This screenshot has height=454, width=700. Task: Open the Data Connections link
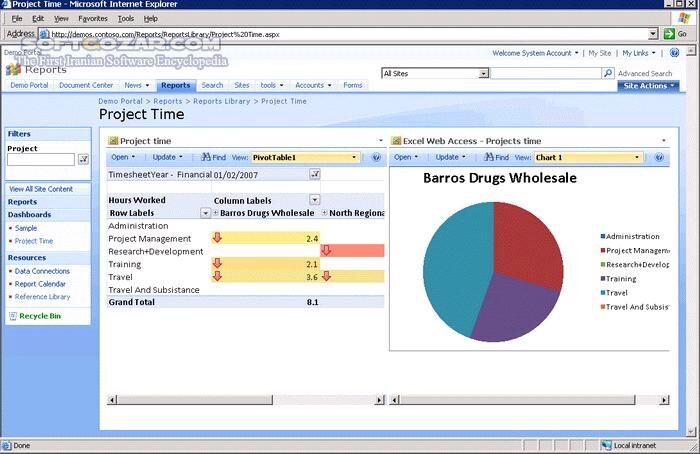[x=42, y=271]
